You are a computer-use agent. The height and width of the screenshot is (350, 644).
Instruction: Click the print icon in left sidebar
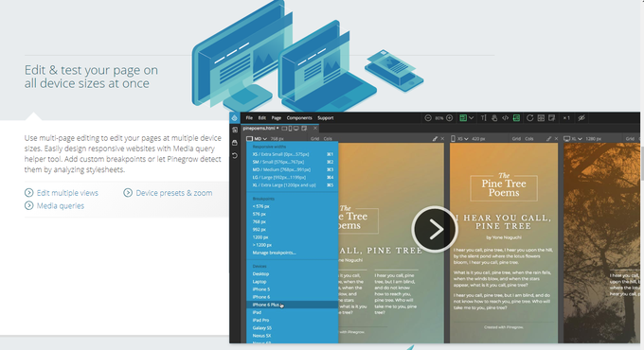235,143
